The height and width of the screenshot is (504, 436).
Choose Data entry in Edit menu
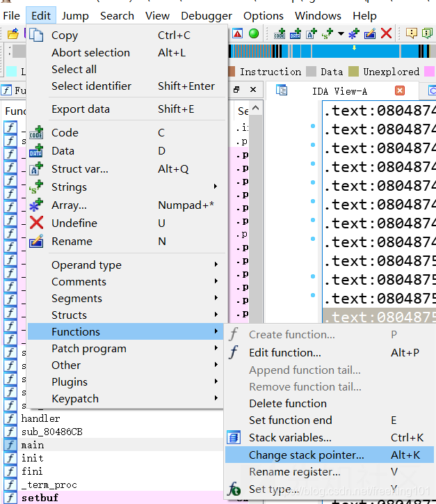(x=127, y=151)
